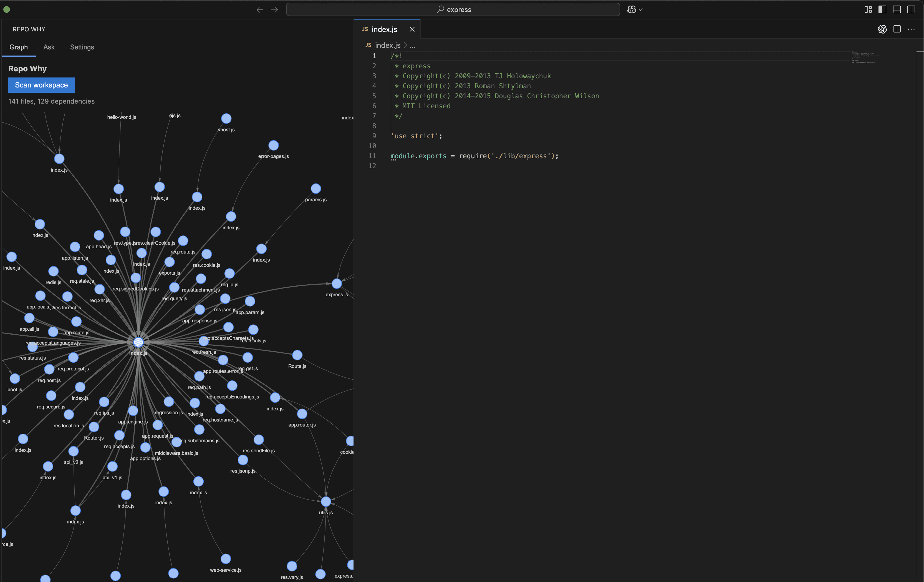This screenshot has width=924, height=582.
Task: Go forward with the right arrow
Action: 274,10
